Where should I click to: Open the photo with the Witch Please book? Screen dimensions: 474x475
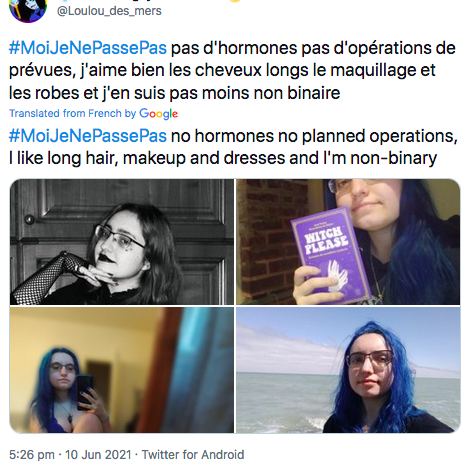coord(348,242)
